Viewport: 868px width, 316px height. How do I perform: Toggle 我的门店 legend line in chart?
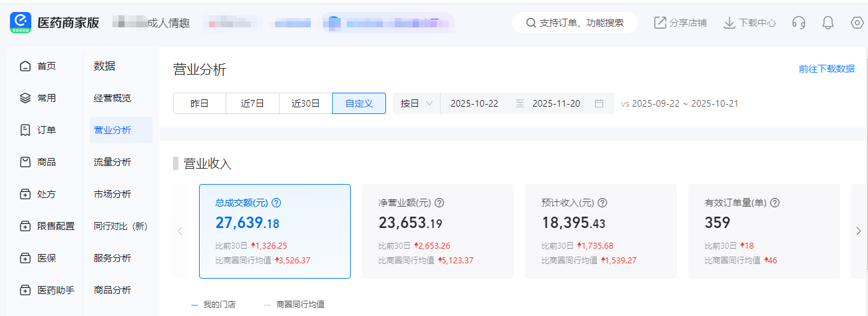tap(213, 305)
